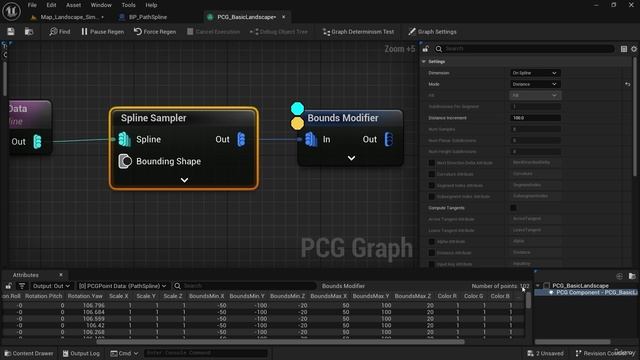Switch to Map_Landscape_Sim tab
The width and height of the screenshot is (640, 360).
coord(68,17)
